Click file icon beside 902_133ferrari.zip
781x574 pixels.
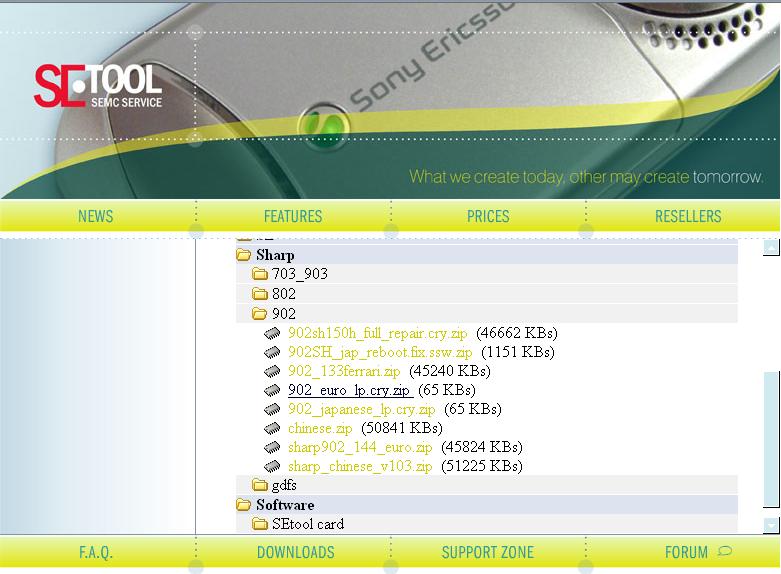[272, 371]
